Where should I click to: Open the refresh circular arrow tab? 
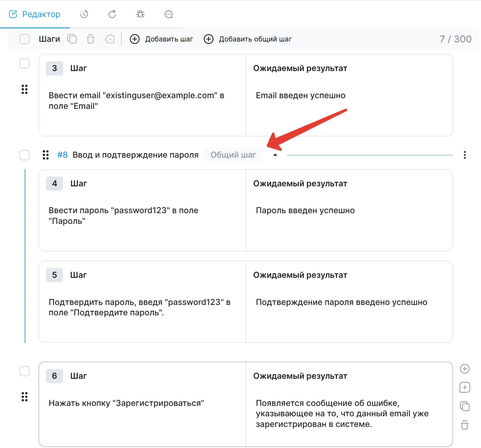point(112,14)
